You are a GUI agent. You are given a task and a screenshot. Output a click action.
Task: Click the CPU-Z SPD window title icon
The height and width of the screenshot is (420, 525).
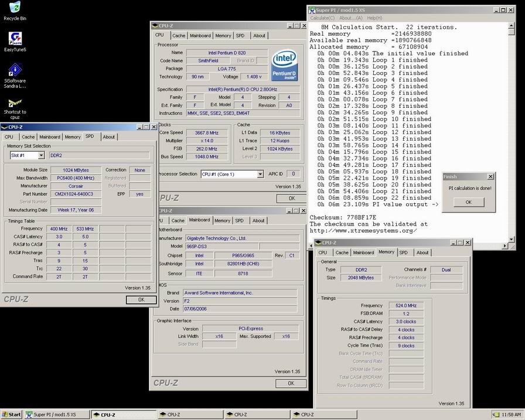pos(4,127)
